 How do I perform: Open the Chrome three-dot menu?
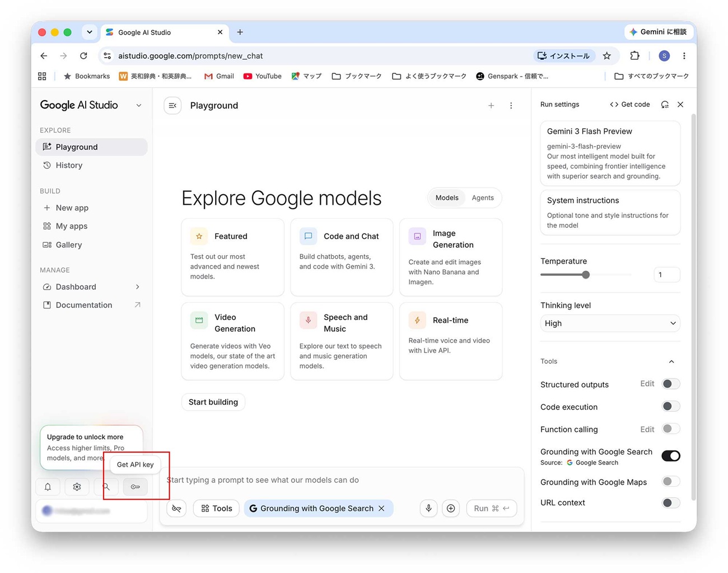684,56
